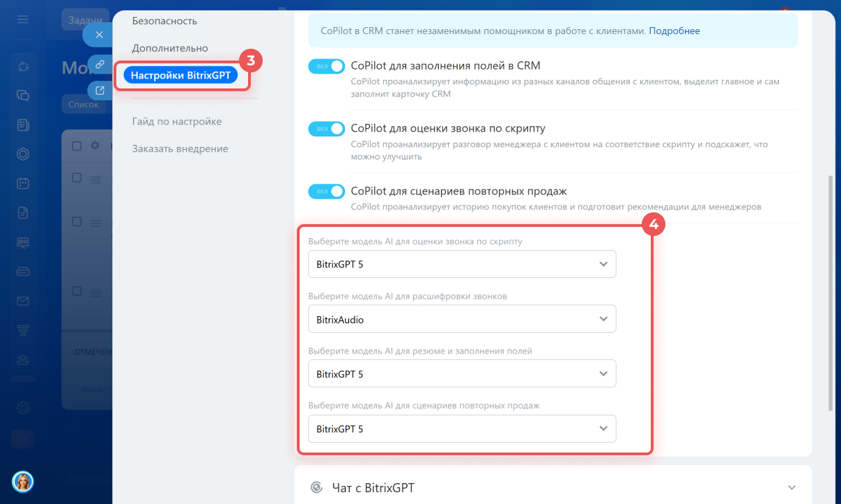The height and width of the screenshot is (504, 841).
Task: Click the Подробнее link
Action: (x=674, y=31)
